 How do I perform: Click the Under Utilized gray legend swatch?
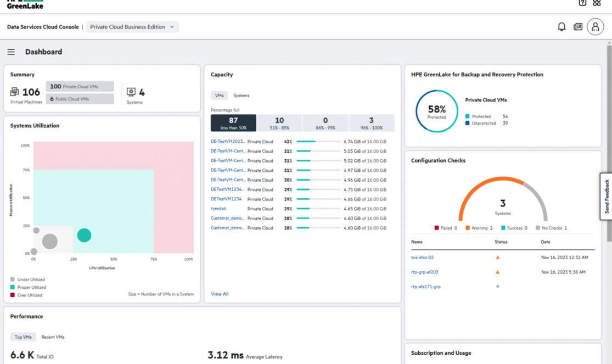[x=13, y=279]
